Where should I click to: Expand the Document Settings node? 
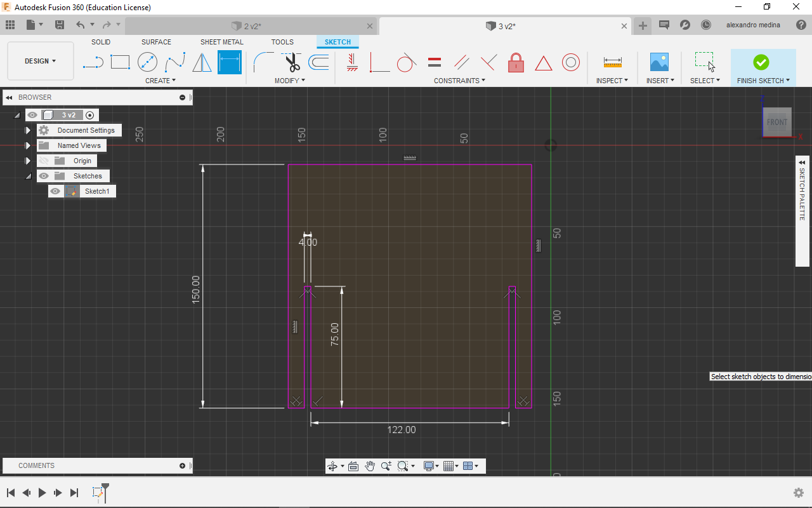click(28, 130)
